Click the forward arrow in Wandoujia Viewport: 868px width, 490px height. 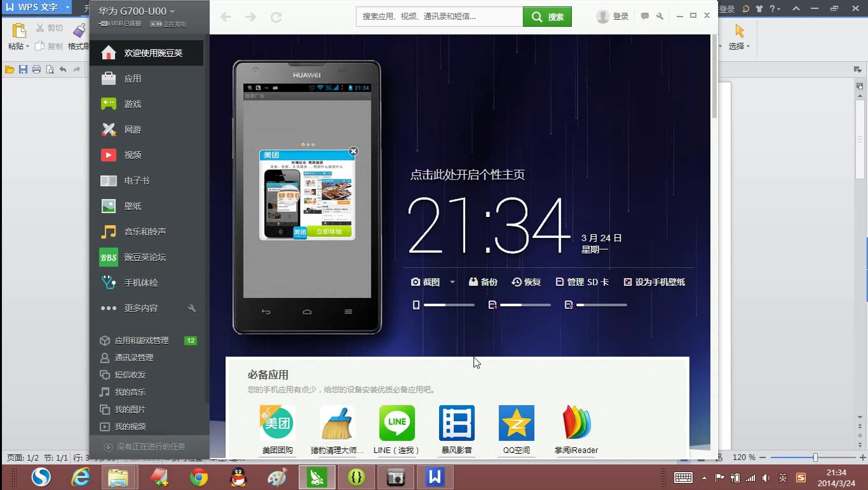[x=251, y=17]
